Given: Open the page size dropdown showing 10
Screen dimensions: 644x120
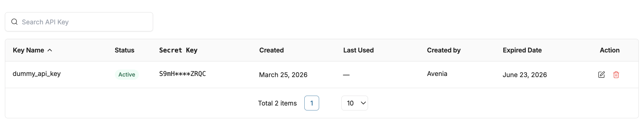Looking at the screenshot, I should (354, 103).
